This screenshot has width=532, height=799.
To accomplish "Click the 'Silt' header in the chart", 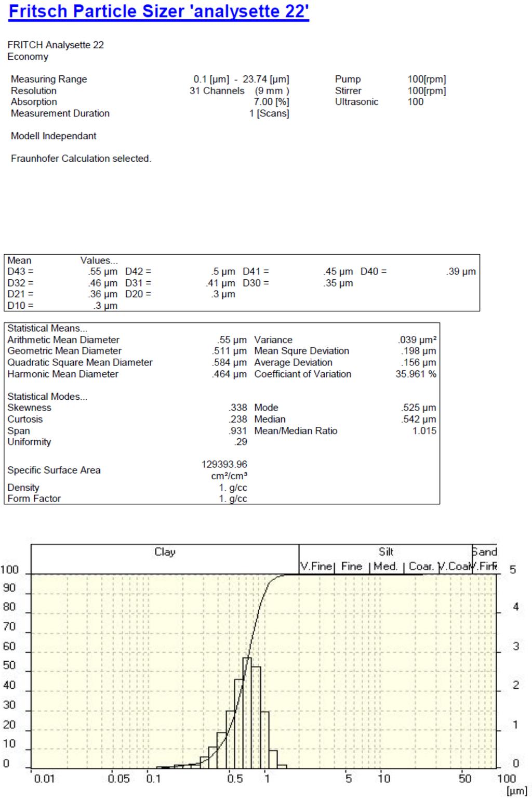I will coord(386,552).
